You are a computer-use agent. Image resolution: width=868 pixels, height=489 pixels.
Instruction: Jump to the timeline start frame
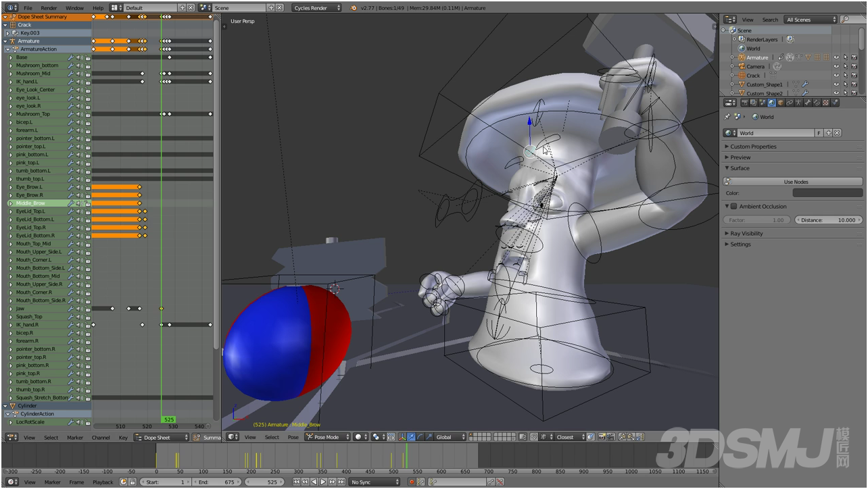pos(296,482)
